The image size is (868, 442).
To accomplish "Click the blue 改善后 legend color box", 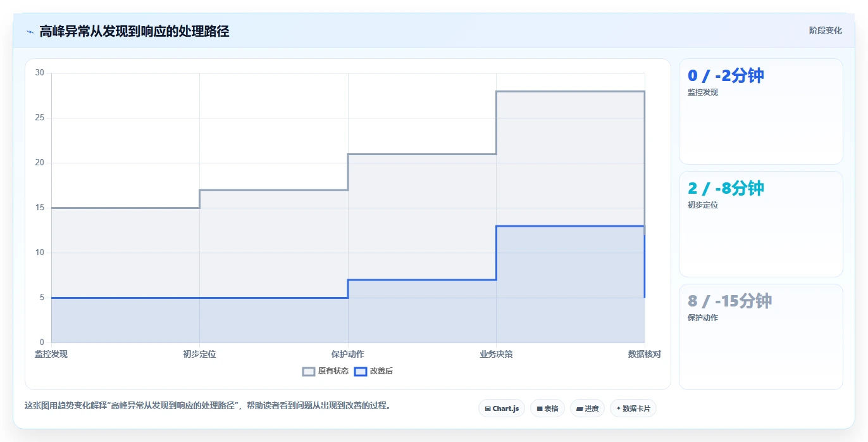I will coord(360,372).
